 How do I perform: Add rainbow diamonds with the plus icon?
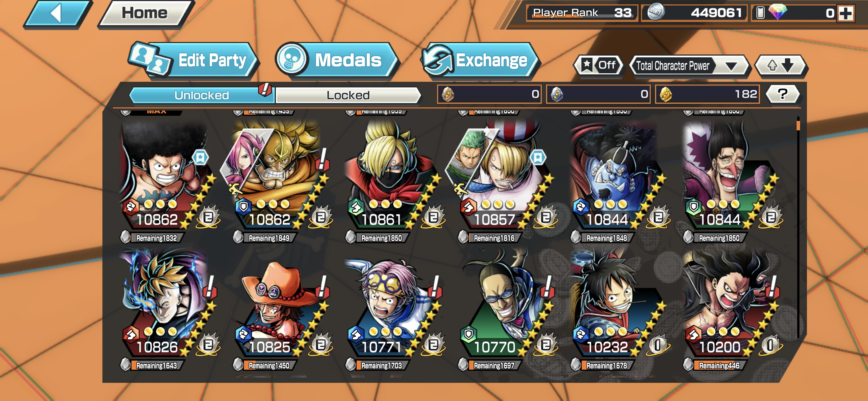point(845,13)
